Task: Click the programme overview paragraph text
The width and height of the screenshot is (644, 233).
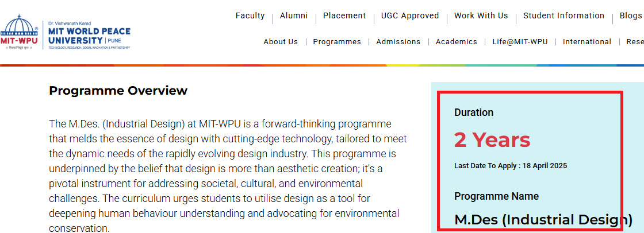Action: (x=228, y=169)
